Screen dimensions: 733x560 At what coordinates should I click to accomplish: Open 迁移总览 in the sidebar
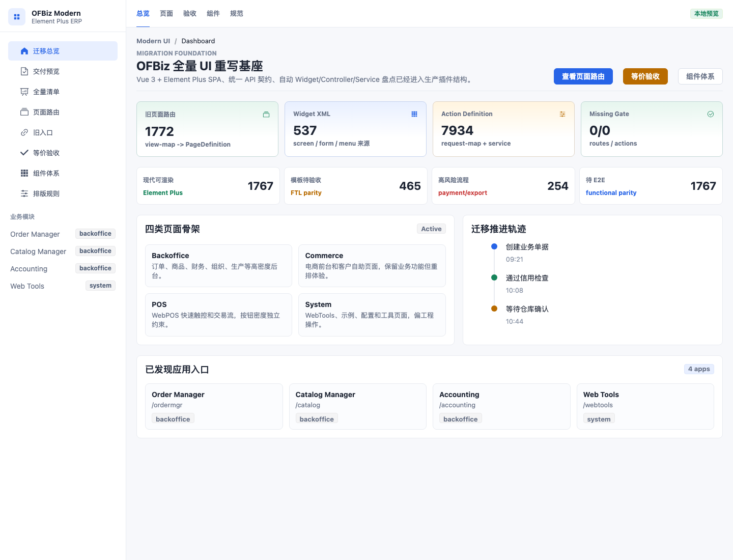point(63,51)
